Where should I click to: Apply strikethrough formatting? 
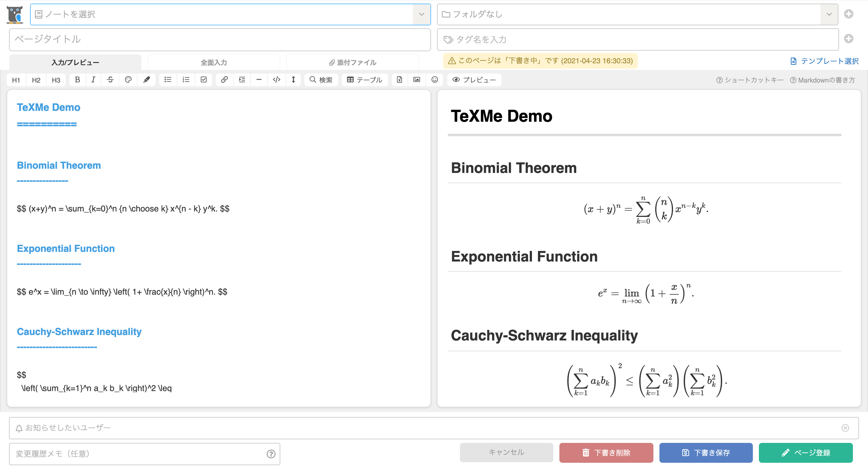tap(110, 80)
